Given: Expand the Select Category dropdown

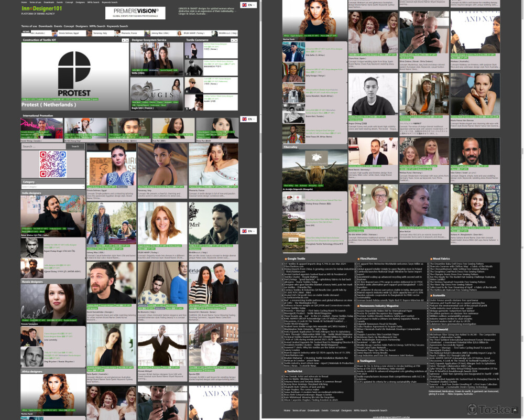Looking at the screenshot, I should [x=53, y=186].
